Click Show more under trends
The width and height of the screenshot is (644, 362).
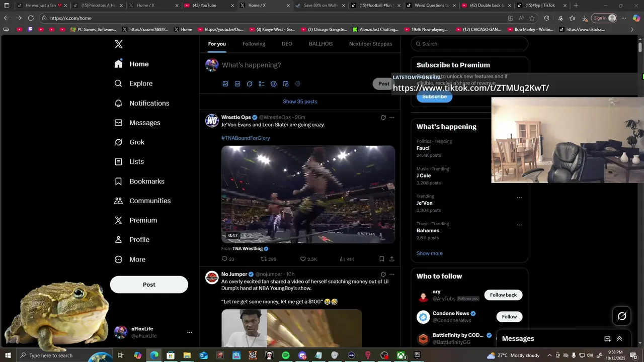tap(430, 253)
